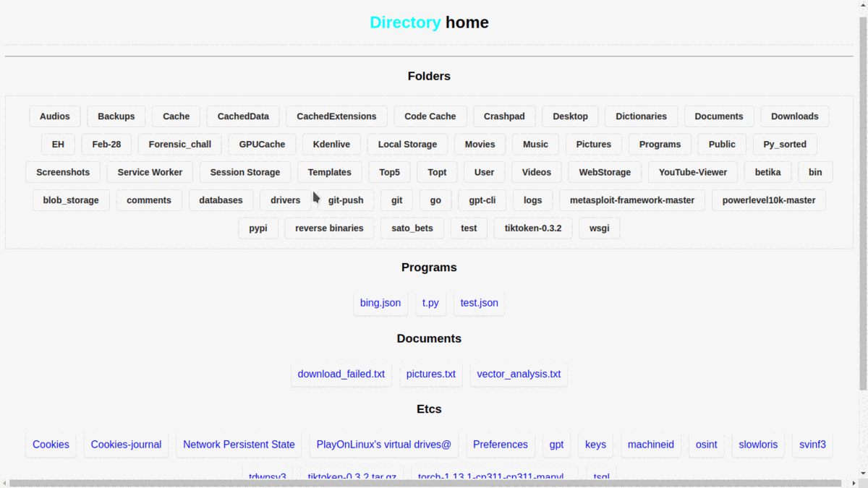
Task: Open the vector_analysis.txt link
Action: coord(519,374)
